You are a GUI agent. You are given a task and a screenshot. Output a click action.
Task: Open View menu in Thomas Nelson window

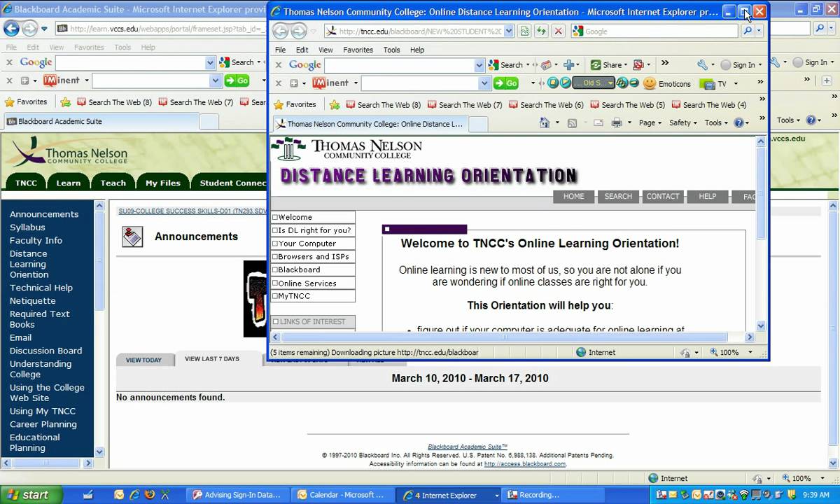(x=325, y=50)
